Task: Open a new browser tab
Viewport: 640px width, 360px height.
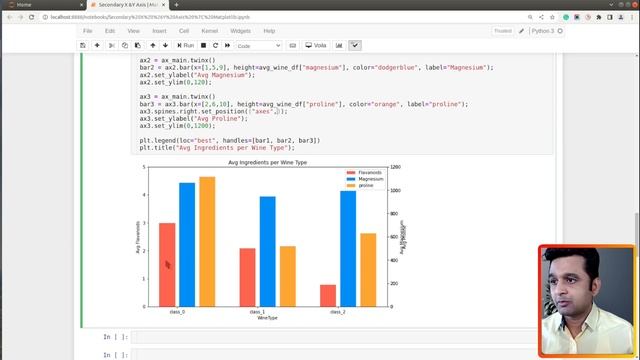Action: 176,5
